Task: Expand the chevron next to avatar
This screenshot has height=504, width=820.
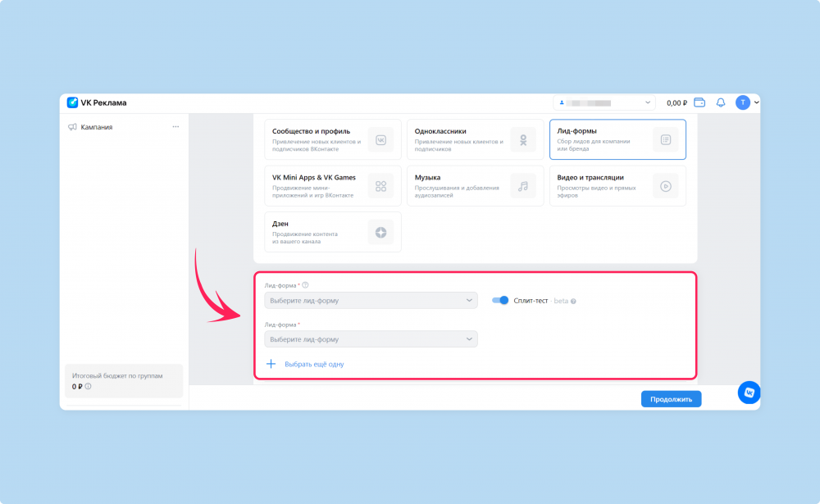Action: pos(756,102)
